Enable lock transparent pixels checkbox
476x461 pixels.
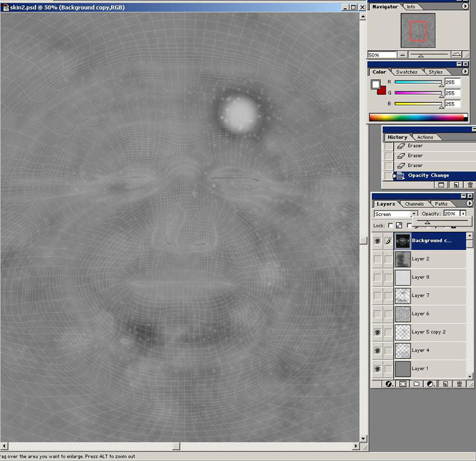coord(391,225)
